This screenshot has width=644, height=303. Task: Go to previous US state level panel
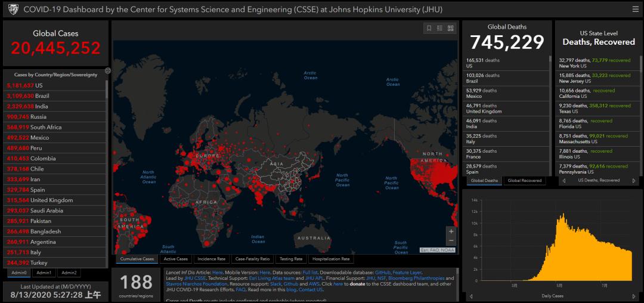564,180
